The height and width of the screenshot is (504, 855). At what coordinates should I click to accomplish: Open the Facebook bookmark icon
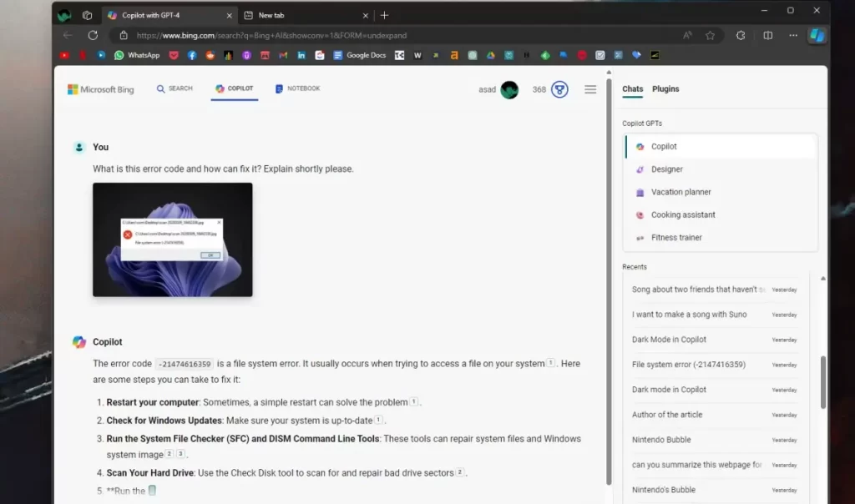192,55
